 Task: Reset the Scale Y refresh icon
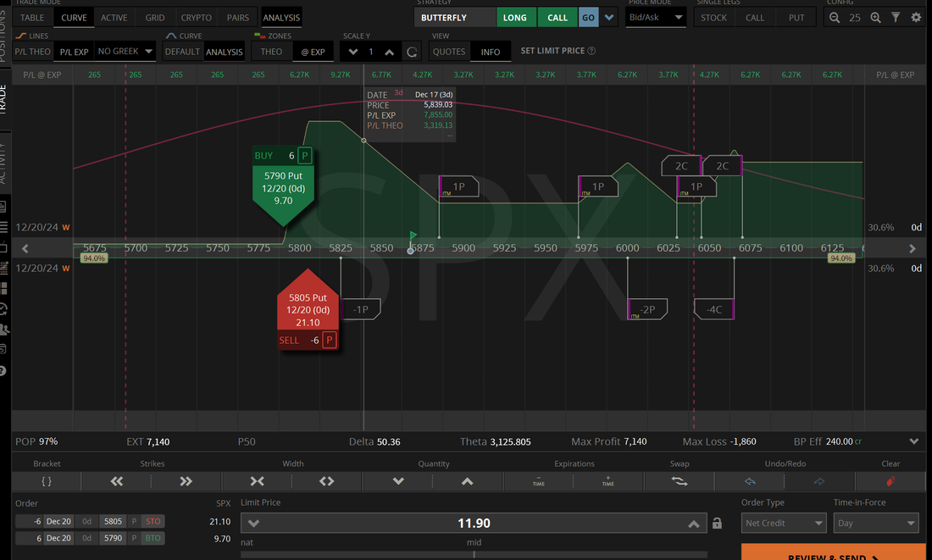pyautogui.click(x=411, y=52)
